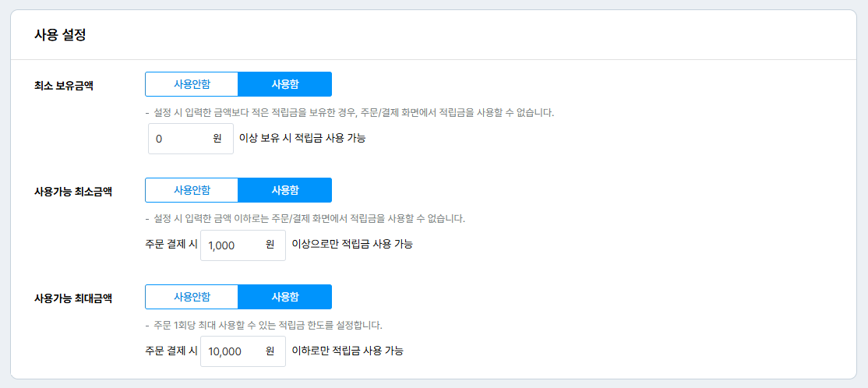The height and width of the screenshot is (388, 868).
Task: Click the '이상으로만 적립금 사용 가능' text
Action: [x=352, y=244]
